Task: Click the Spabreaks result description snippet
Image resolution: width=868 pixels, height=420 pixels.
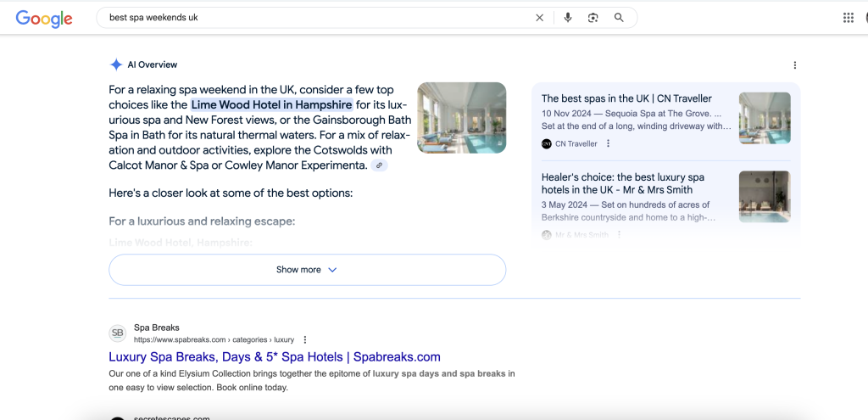Action: (x=312, y=381)
